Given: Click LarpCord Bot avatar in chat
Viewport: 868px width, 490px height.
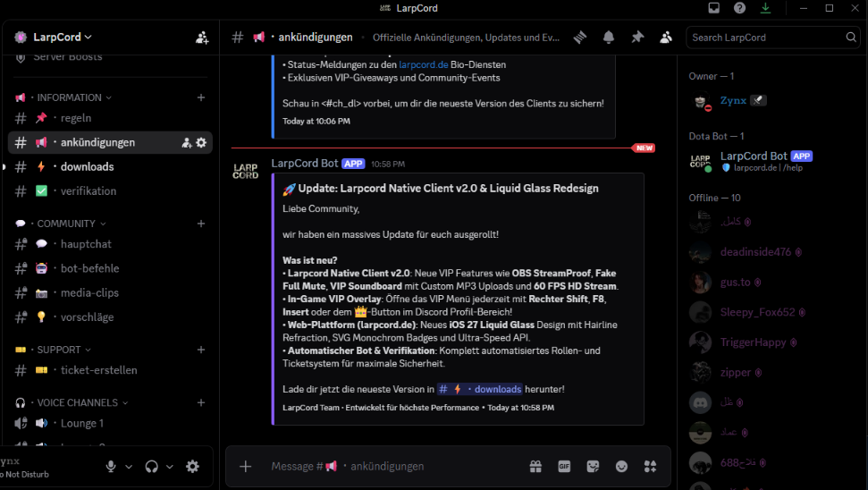Looking at the screenshot, I should (x=245, y=171).
